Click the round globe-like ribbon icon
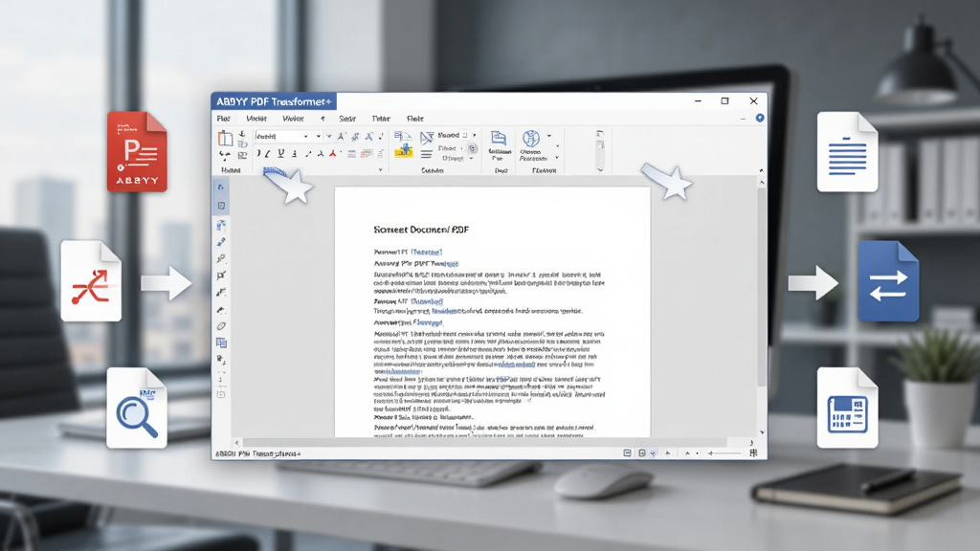The width and height of the screenshot is (980, 551). point(531,138)
